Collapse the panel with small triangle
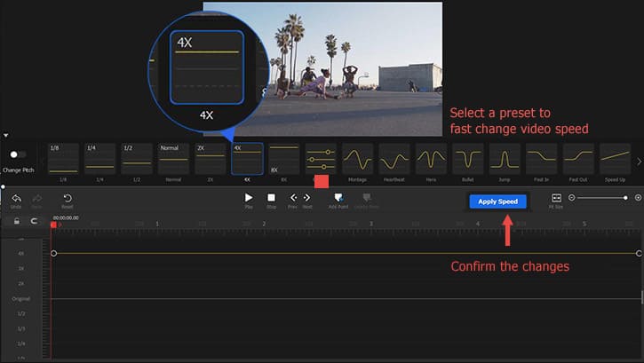The image size is (644, 363). tap(5, 136)
